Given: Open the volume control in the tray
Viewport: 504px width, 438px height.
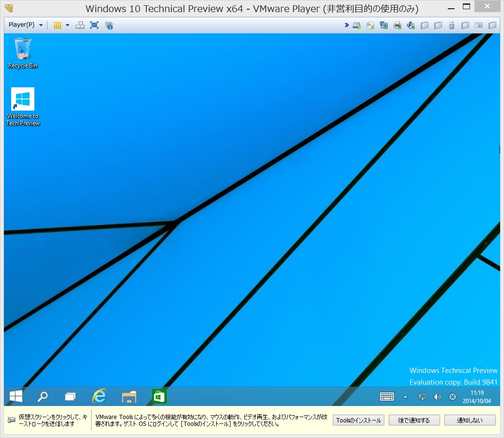Looking at the screenshot, I should pos(437,397).
